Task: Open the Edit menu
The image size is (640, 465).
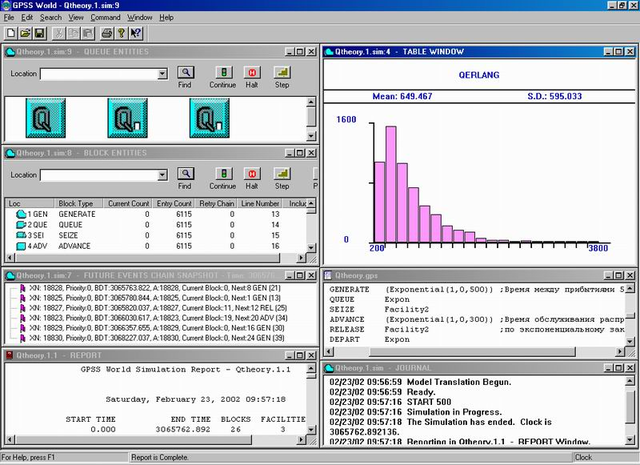Action: point(27,18)
